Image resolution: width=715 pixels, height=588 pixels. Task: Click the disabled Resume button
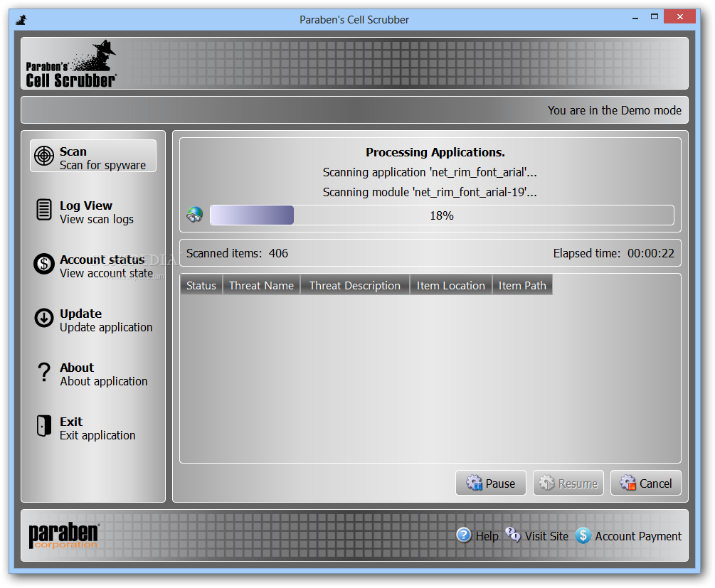pyautogui.click(x=568, y=483)
